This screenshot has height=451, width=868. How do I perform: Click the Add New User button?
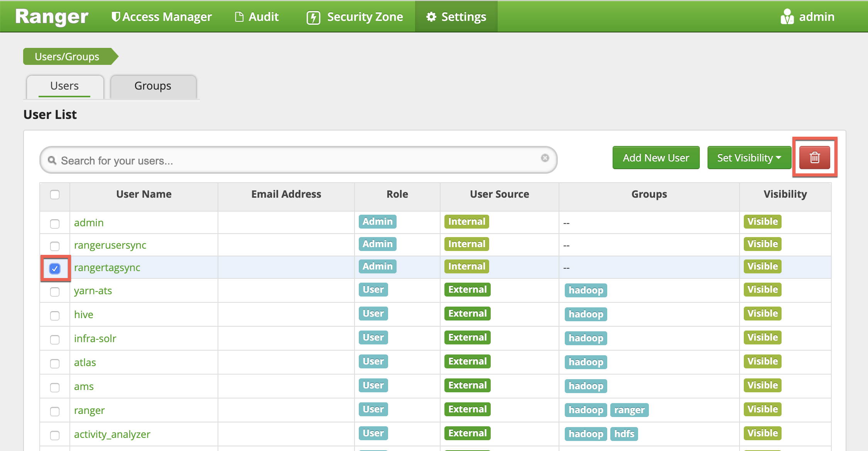656,158
